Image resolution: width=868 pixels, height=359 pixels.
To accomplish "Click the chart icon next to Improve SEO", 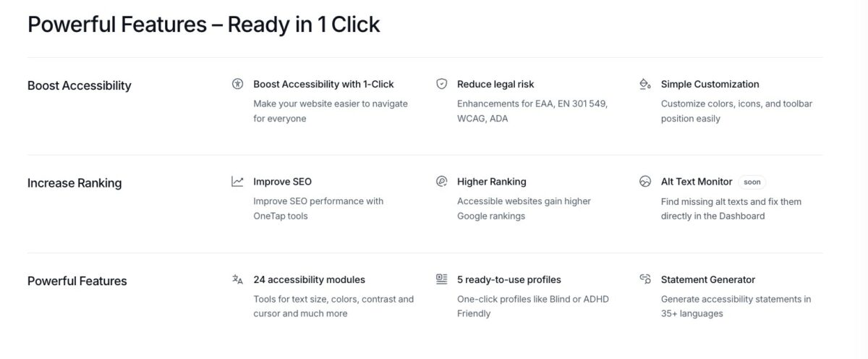I will click(237, 182).
